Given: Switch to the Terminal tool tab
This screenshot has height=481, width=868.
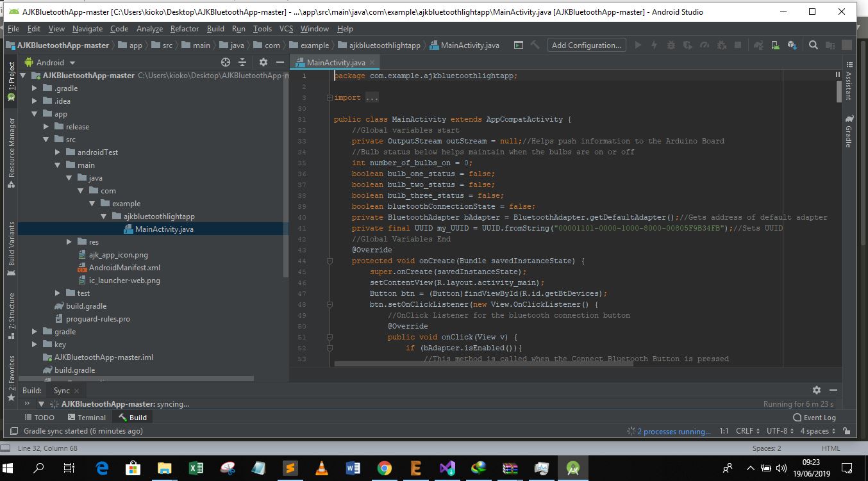Looking at the screenshot, I should click(x=86, y=418).
